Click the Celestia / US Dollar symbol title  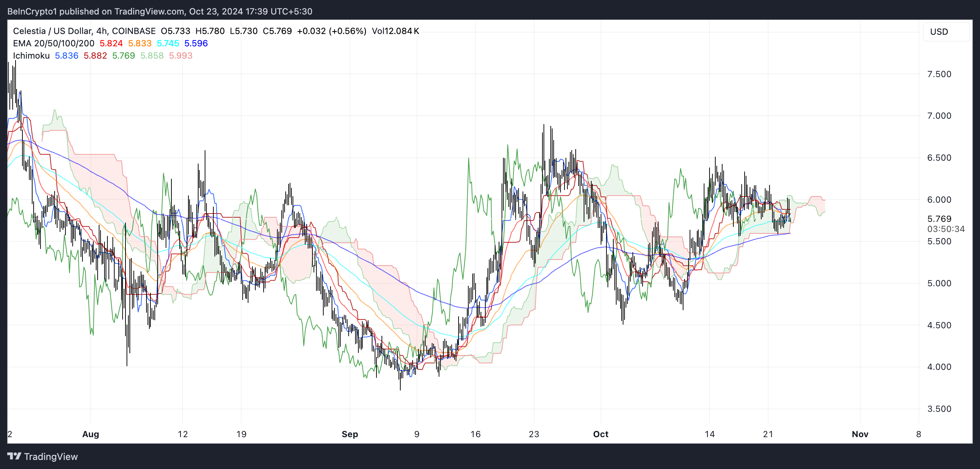tap(52, 31)
